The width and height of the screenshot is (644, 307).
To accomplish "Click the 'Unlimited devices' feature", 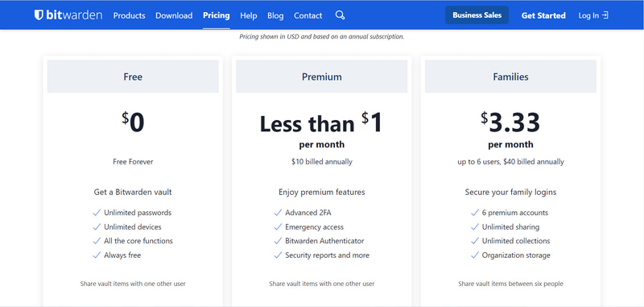I will pos(133,227).
